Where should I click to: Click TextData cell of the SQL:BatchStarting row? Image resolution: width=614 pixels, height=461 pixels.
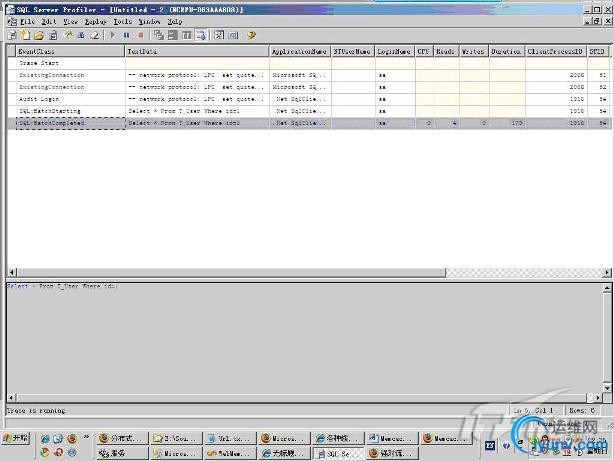[197, 111]
